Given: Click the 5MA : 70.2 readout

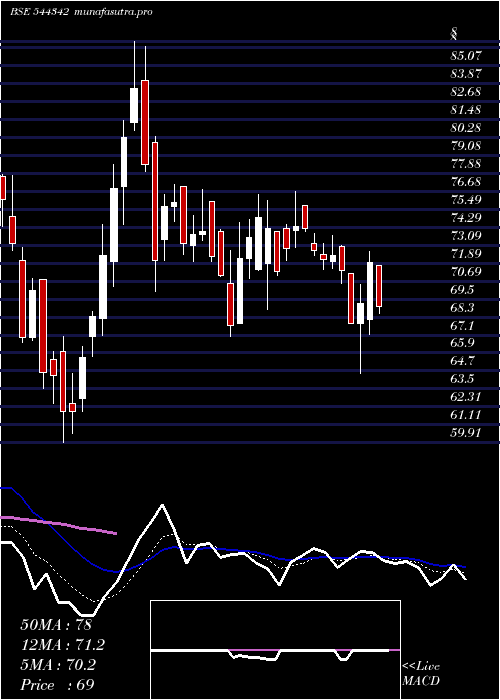Looking at the screenshot, I should (x=58, y=665).
